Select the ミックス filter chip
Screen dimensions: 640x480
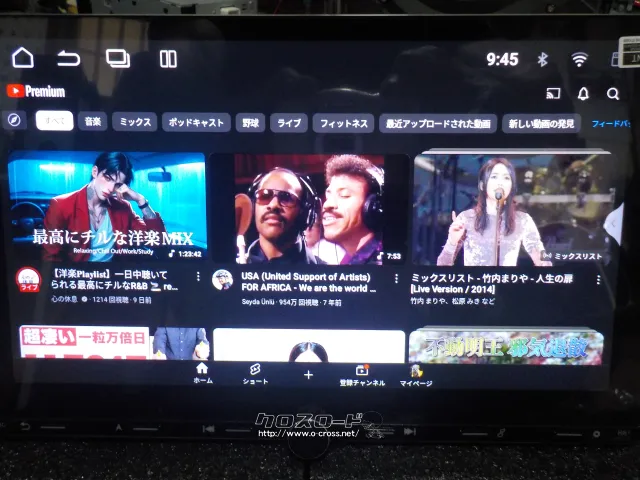(x=134, y=122)
